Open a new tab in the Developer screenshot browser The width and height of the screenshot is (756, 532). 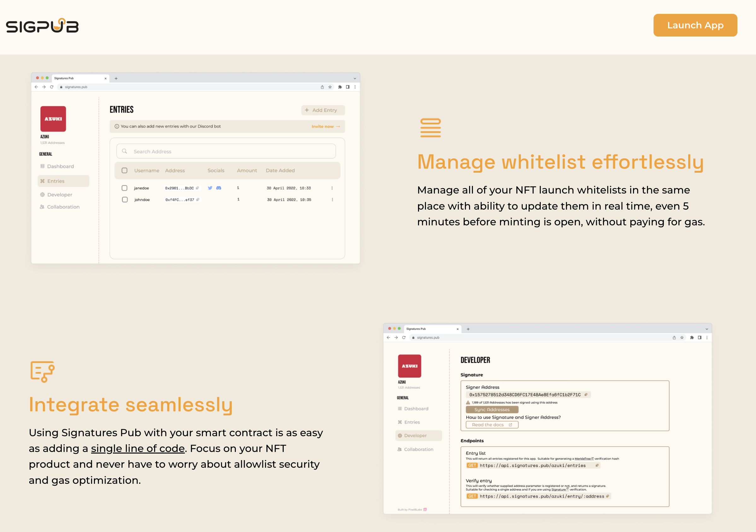point(468,329)
